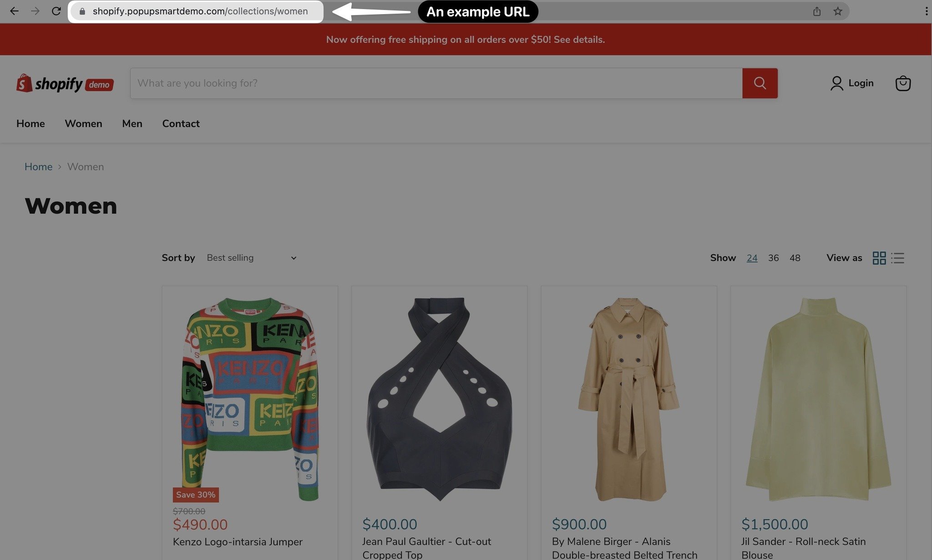Image resolution: width=932 pixels, height=560 pixels.
Task: Open the Jean Paul Gaultier cropped top image
Action: 439,399
